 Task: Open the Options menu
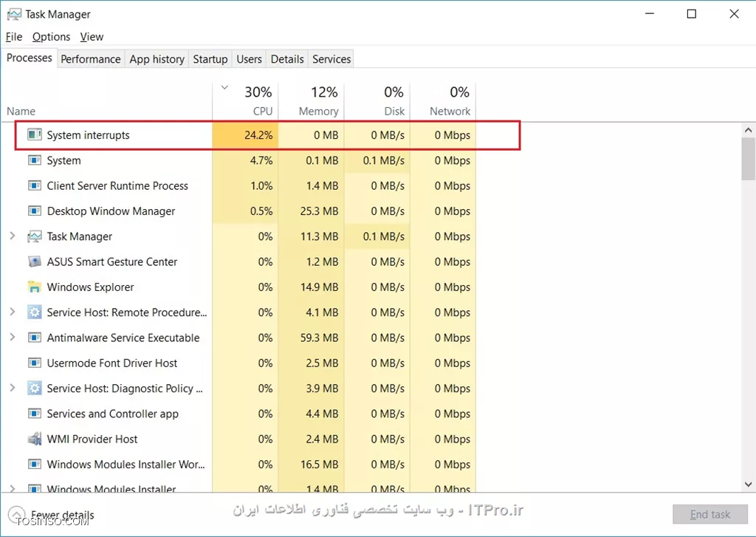tap(51, 37)
